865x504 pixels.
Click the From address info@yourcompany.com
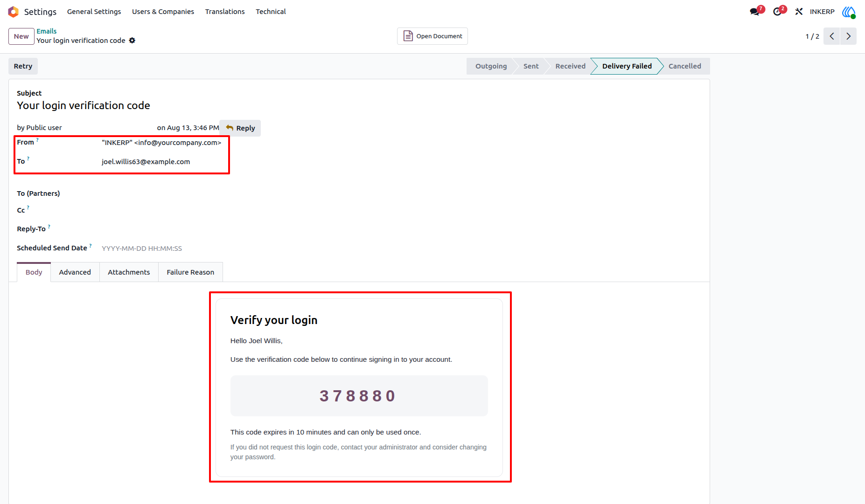(x=178, y=143)
